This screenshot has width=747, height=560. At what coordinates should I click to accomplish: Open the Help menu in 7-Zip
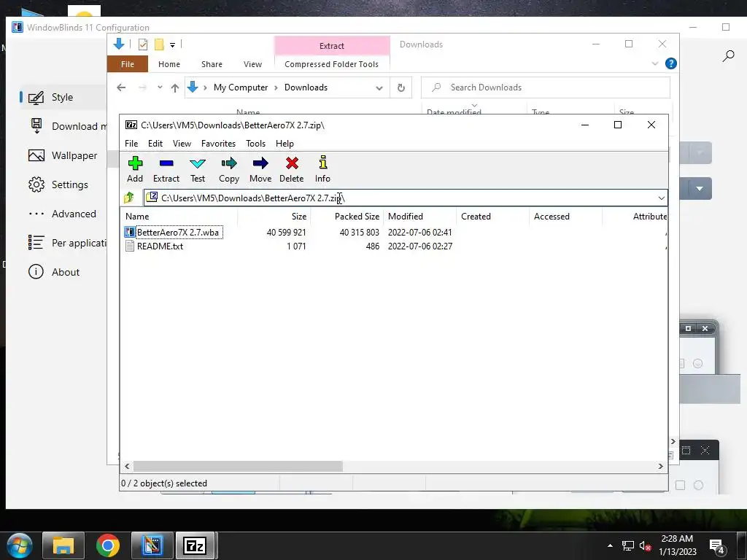pyautogui.click(x=285, y=144)
